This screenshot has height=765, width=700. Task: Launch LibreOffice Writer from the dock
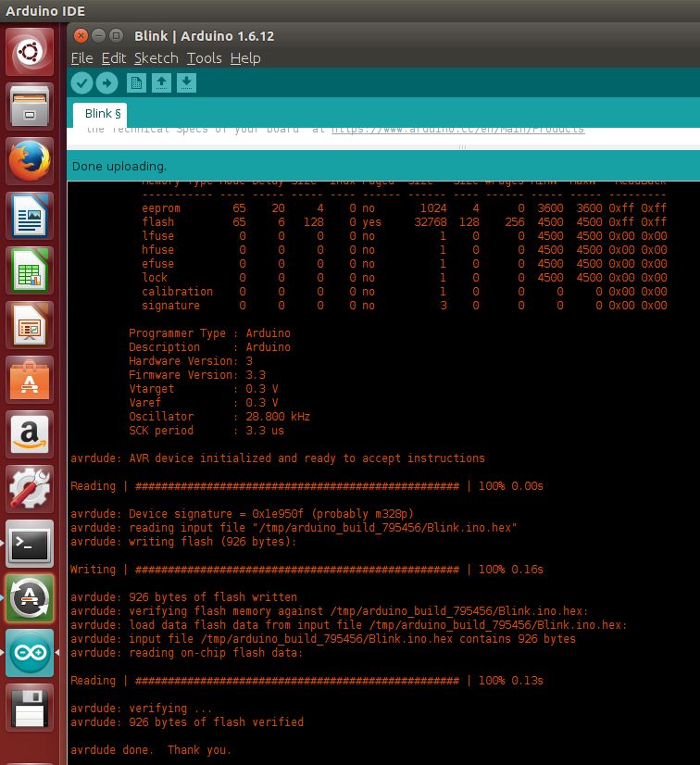31,217
